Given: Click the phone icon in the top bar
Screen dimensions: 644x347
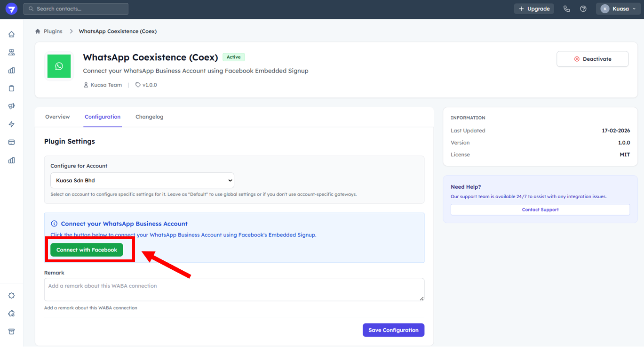Looking at the screenshot, I should pos(566,9).
